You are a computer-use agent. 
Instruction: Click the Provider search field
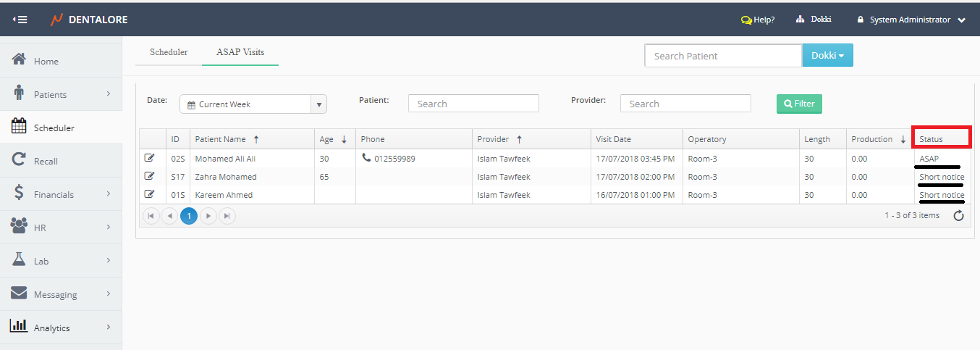pos(685,104)
